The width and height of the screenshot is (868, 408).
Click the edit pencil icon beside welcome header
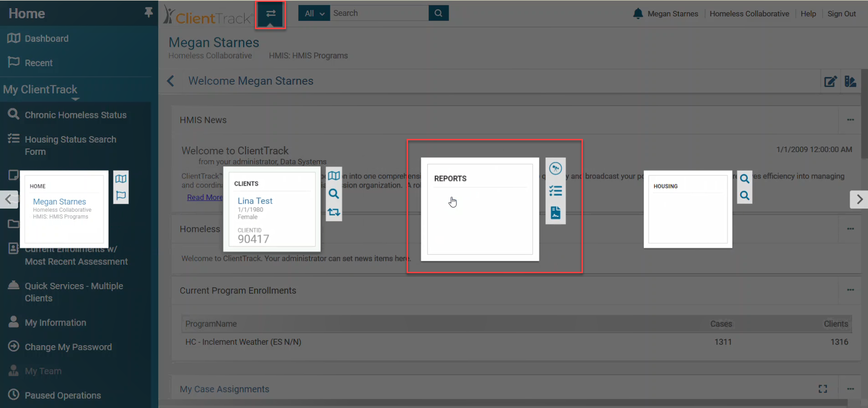(830, 82)
